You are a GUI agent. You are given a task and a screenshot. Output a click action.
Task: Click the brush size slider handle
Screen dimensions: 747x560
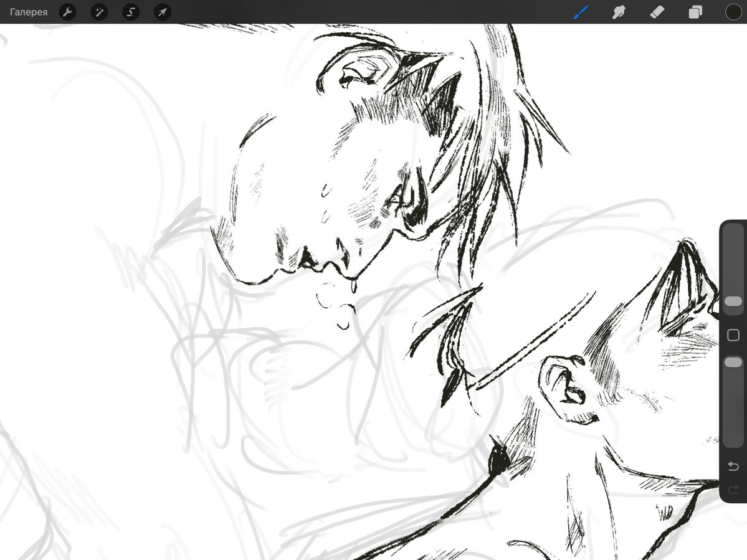(x=733, y=301)
